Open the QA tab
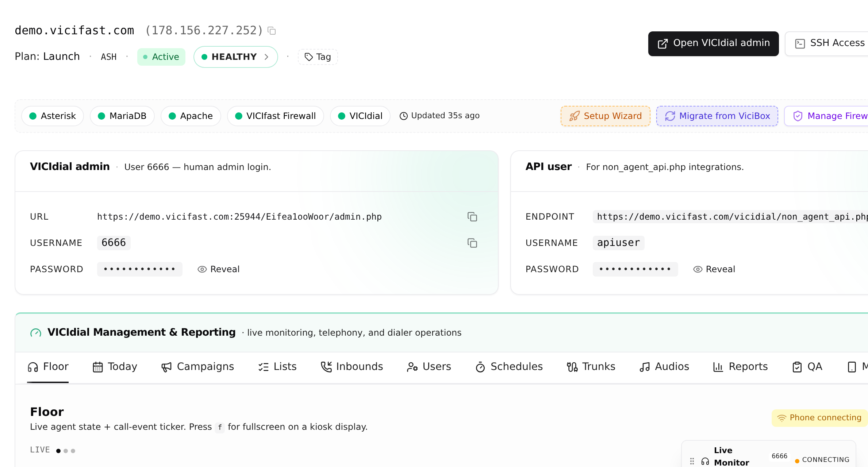 tap(807, 367)
